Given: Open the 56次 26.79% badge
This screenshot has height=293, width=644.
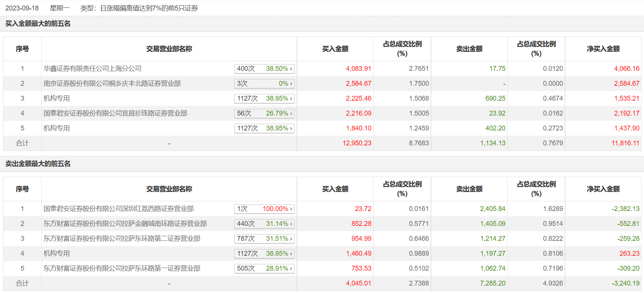Looking at the screenshot, I should (264, 113).
